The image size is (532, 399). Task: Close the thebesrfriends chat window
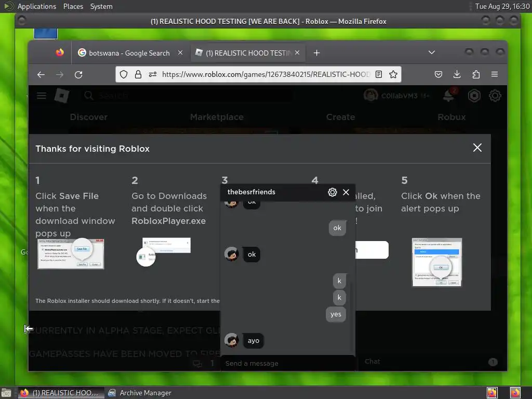point(346,192)
